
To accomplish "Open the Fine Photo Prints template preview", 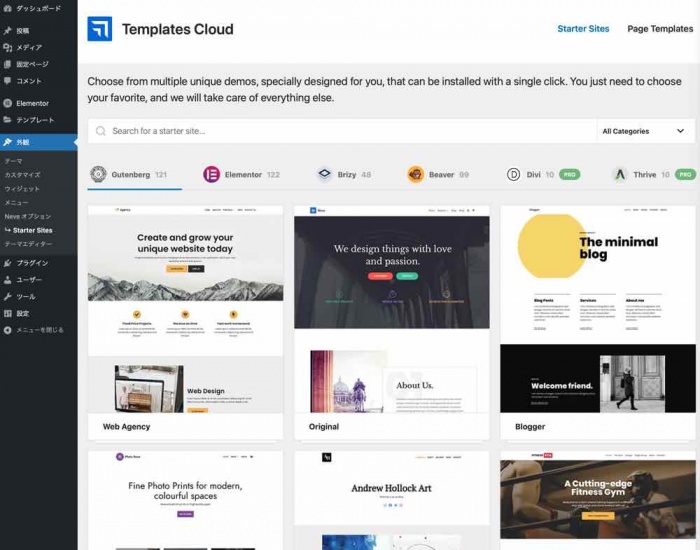I will [x=185, y=500].
